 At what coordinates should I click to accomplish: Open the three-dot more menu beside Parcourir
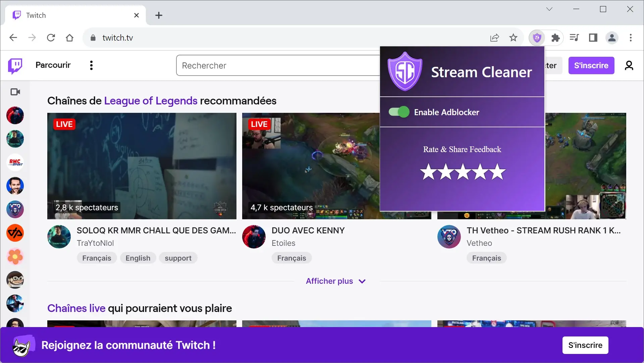[91, 65]
